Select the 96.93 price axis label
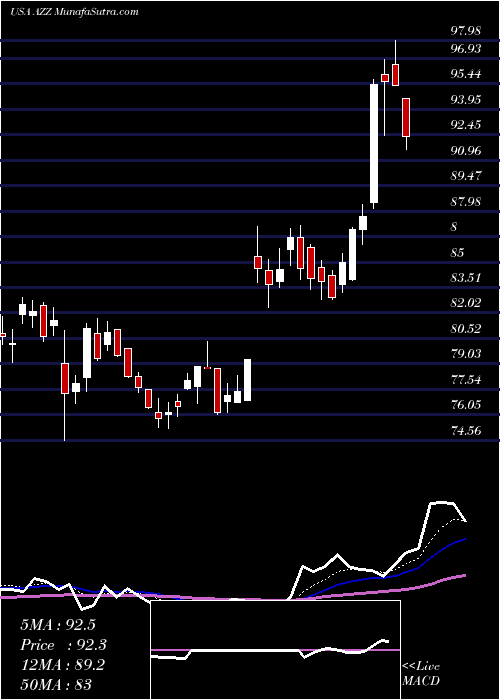This screenshot has height=700, width=500. coord(466,48)
